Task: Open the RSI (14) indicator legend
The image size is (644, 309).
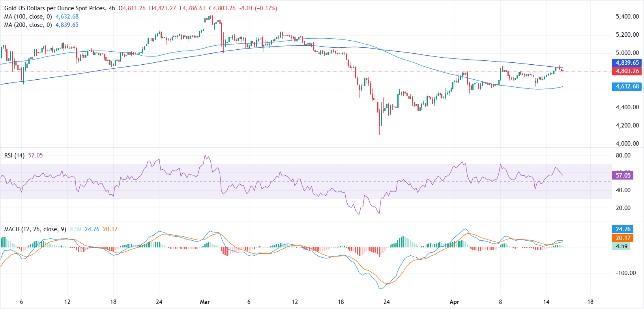Action: point(14,155)
